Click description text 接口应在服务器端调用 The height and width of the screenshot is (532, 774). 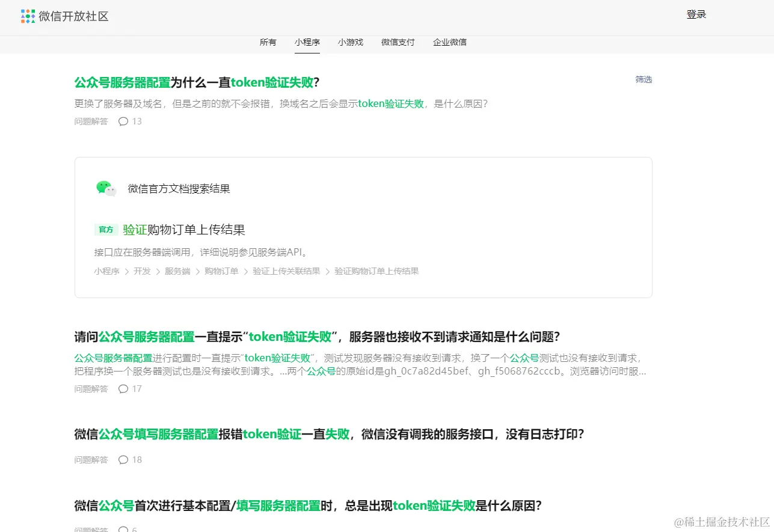(x=201, y=252)
